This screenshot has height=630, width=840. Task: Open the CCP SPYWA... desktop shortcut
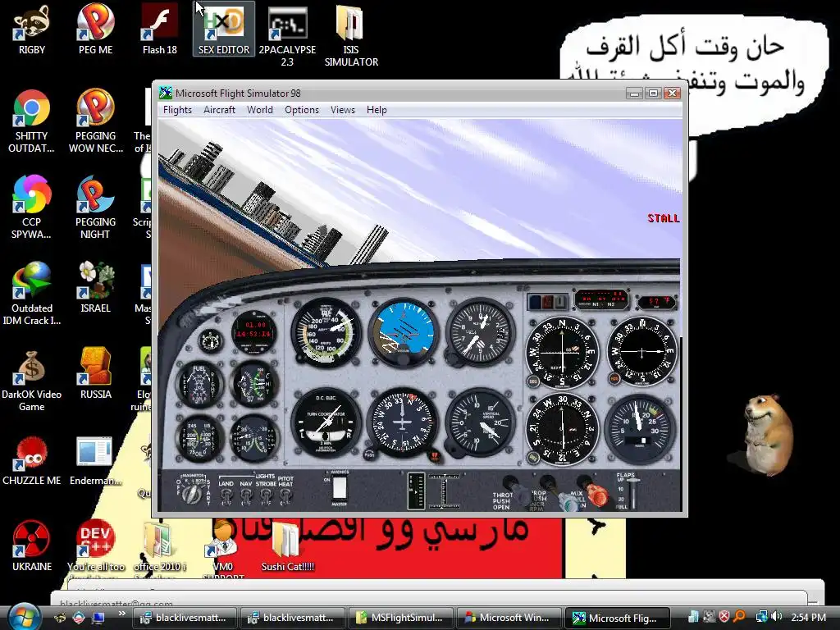click(32, 207)
